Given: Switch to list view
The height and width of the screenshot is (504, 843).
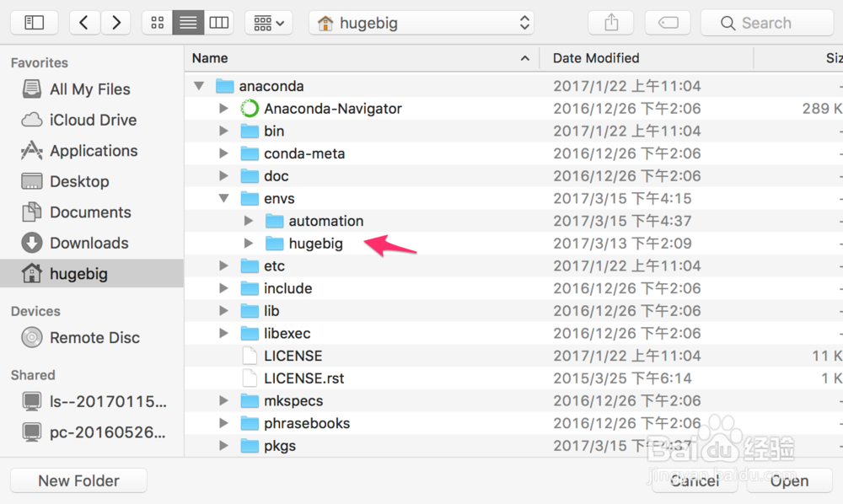Looking at the screenshot, I should point(187,22).
